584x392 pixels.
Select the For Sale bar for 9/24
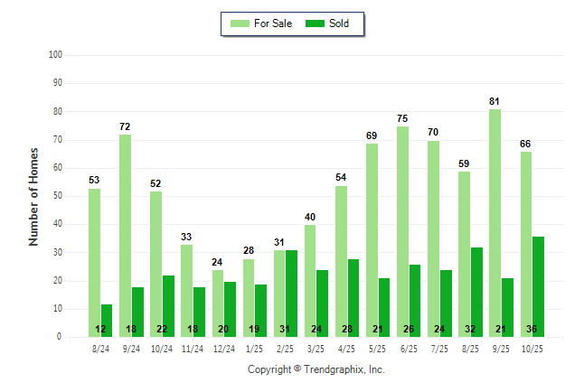click(x=126, y=235)
